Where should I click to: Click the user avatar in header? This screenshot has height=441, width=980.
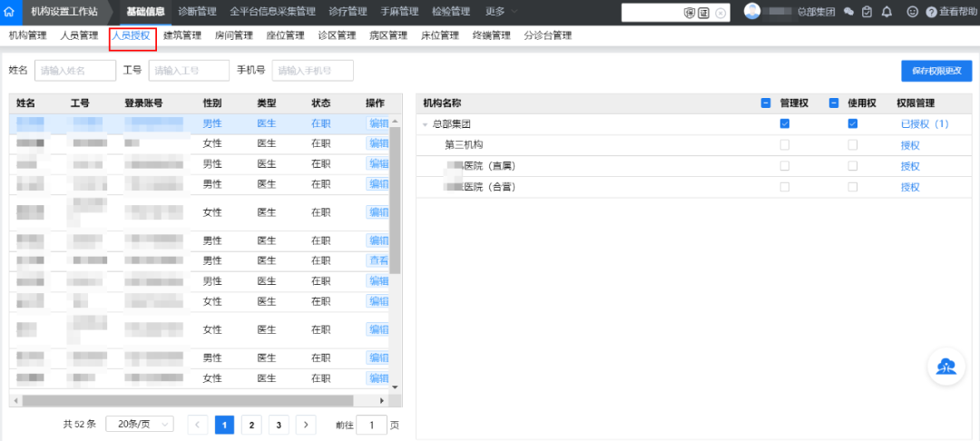pyautogui.click(x=752, y=11)
